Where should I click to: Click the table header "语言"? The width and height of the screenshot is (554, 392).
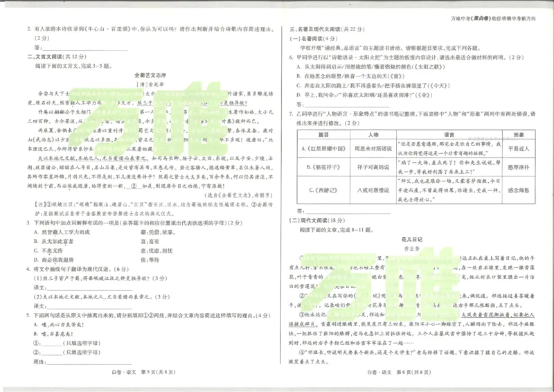point(449,134)
